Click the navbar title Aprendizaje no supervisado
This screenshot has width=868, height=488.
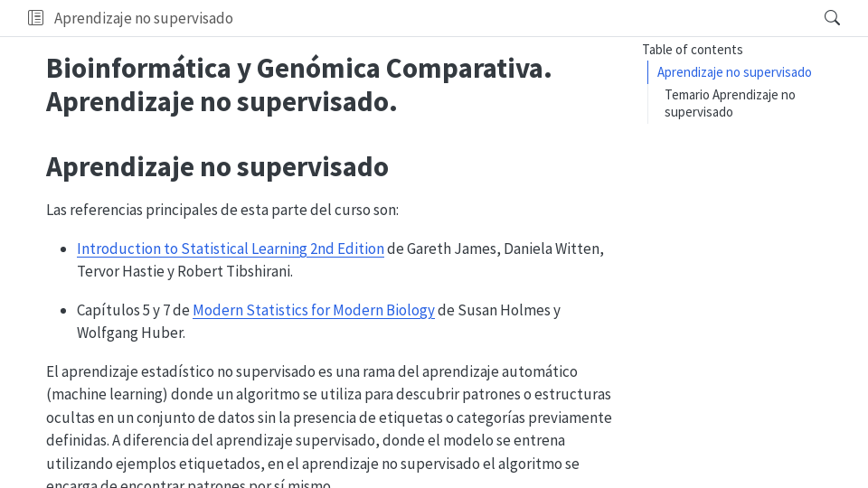click(x=143, y=18)
